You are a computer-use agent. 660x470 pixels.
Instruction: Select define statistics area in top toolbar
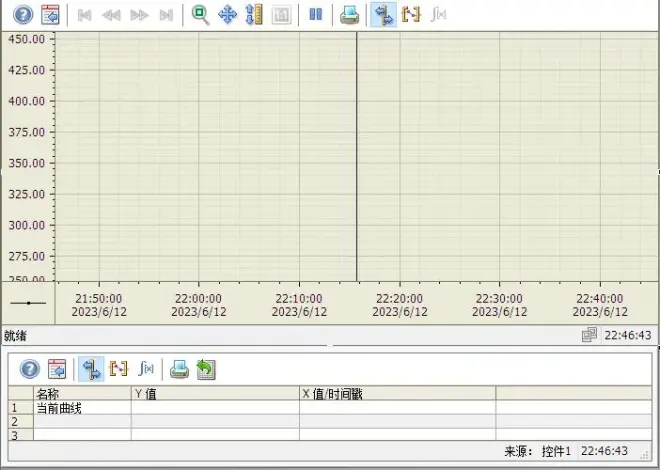tap(411, 15)
